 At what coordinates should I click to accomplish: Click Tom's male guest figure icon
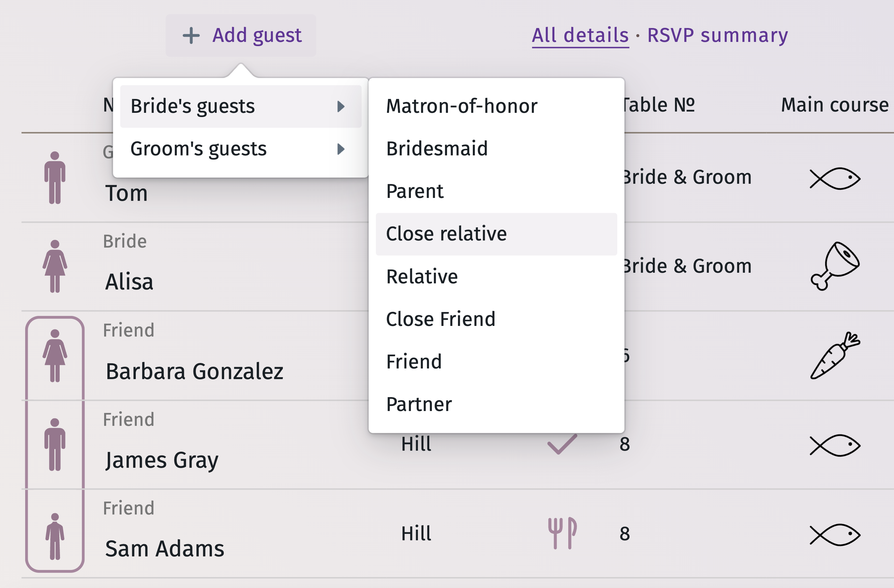[55, 178]
